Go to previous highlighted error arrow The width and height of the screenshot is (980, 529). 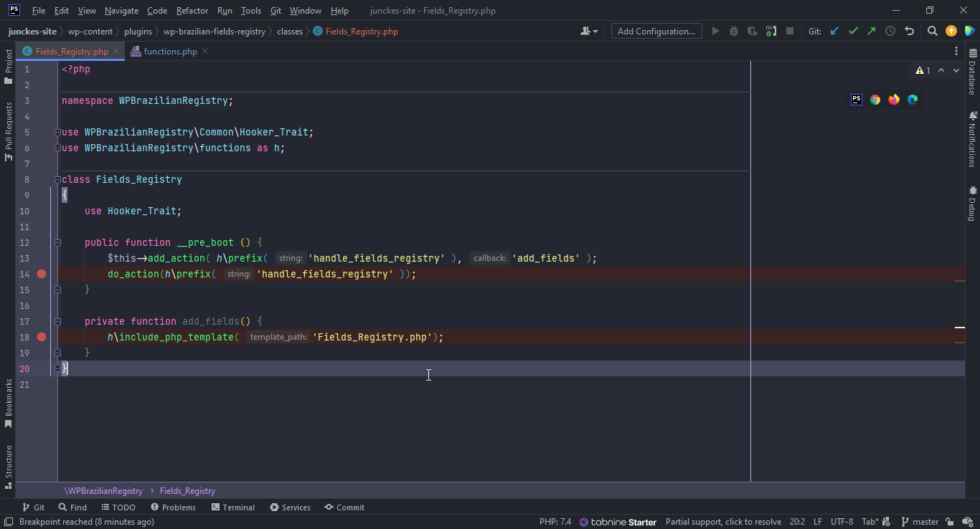941,70
